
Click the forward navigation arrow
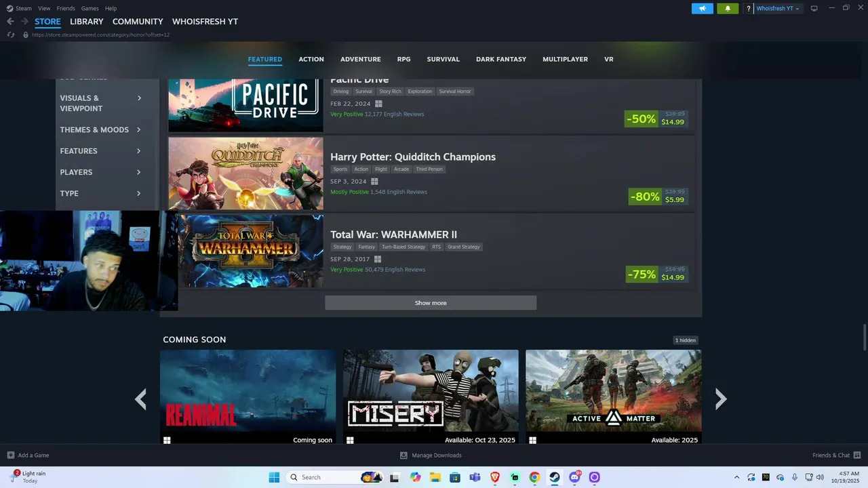tap(24, 22)
